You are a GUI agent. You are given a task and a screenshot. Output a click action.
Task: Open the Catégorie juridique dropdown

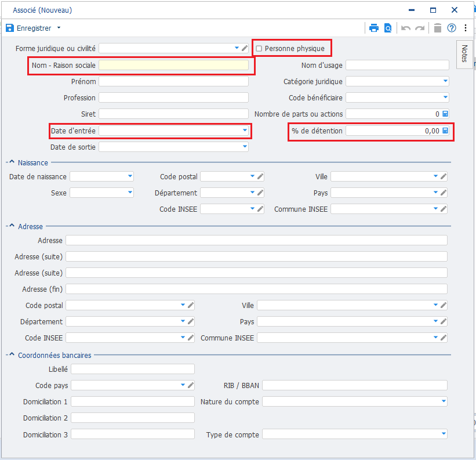pyautogui.click(x=445, y=81)
